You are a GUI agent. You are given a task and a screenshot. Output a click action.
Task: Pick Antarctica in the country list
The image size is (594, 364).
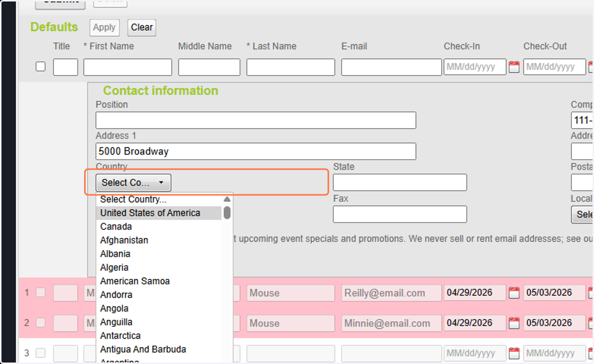158,336
